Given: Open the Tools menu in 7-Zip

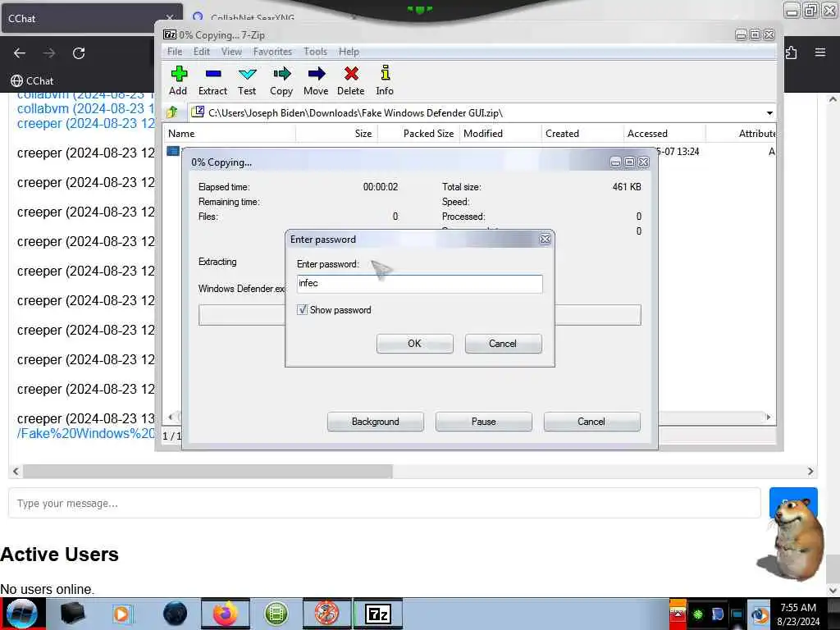Looking at the screenshot, I should (x=315, y=52).
